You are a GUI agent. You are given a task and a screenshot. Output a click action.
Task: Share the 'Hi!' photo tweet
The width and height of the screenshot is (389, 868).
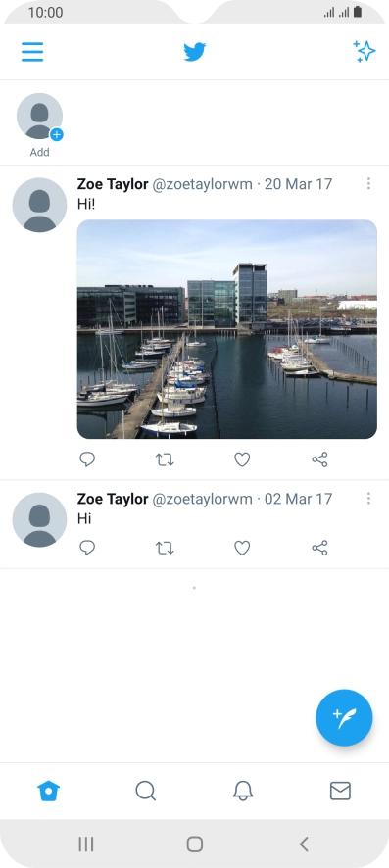click(319, 459)
